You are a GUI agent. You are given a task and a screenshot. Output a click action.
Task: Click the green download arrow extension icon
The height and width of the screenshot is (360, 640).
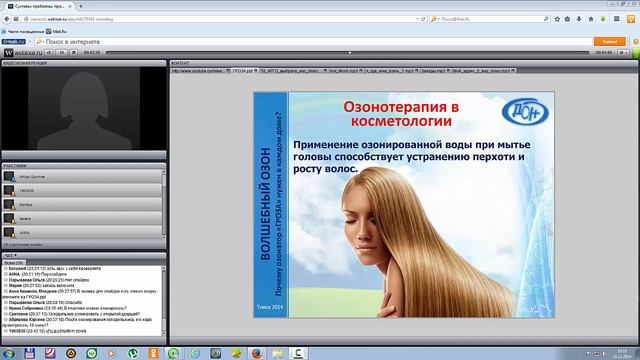pyautogui.click(x=603, y=19)
